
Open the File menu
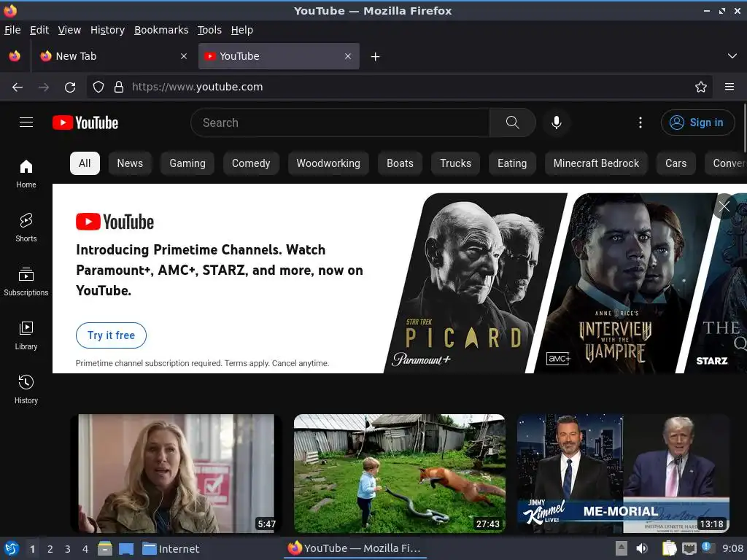[x=12, y=30]
